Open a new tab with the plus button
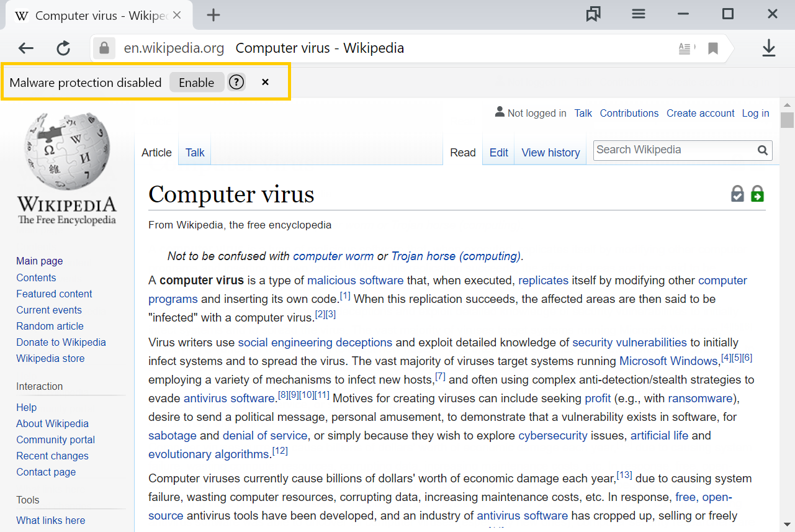Screen dimensions: 795x532 213,16
